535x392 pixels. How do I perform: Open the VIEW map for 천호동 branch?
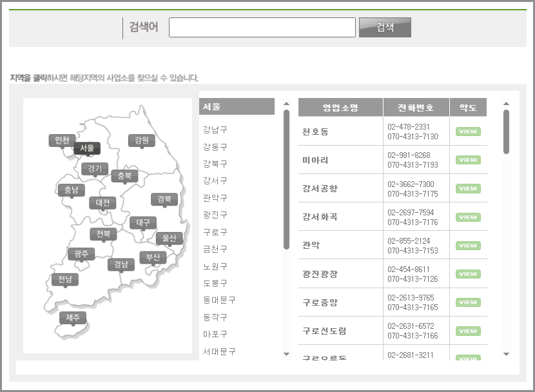click(468, 131)
